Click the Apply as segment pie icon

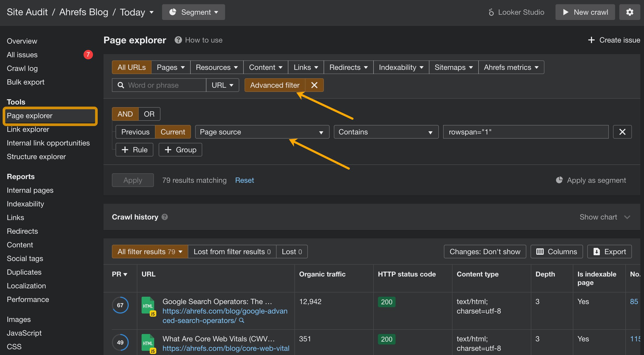pyautogui.click(x=559, y=180)
